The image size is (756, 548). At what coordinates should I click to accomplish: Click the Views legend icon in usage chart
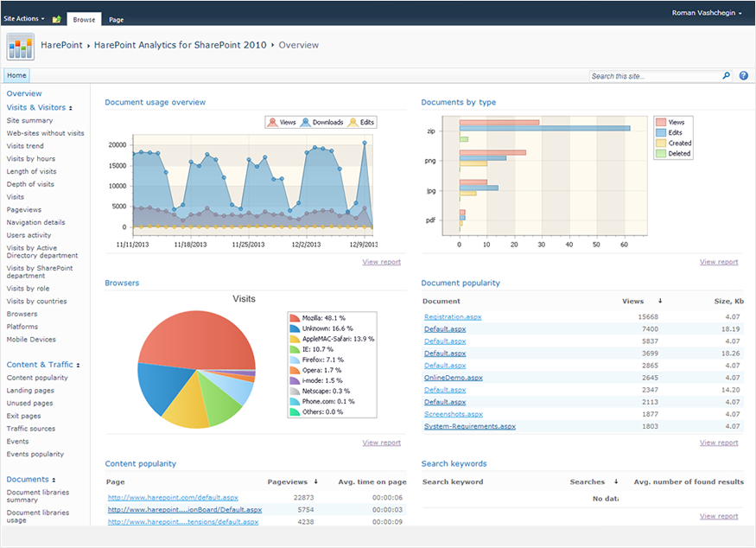pyautogui.click(x=273, y=123)
